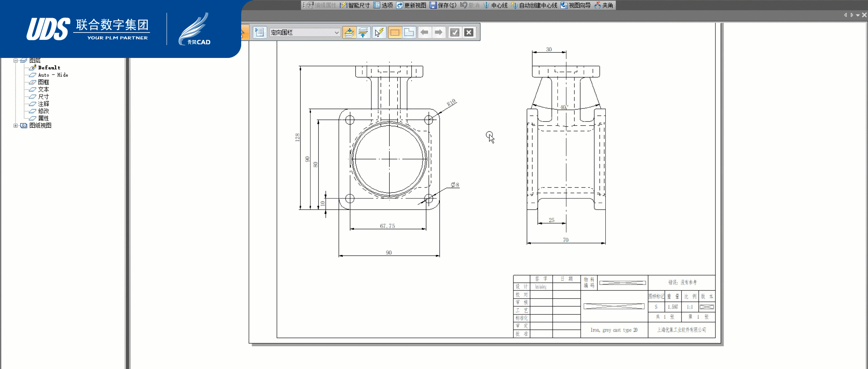Select the 中心线 centerline tool
This screenshot has width=868, height=369.
tap(495, 5)
